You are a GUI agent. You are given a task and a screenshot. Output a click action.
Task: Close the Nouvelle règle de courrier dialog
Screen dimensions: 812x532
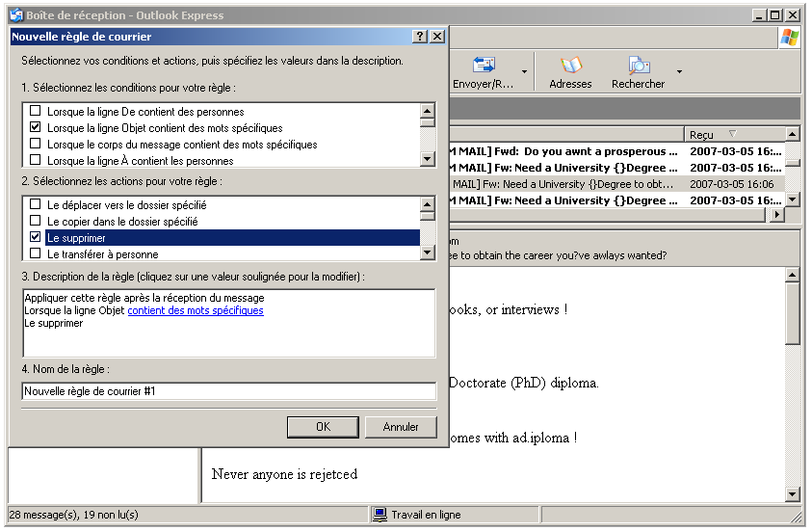437,37
